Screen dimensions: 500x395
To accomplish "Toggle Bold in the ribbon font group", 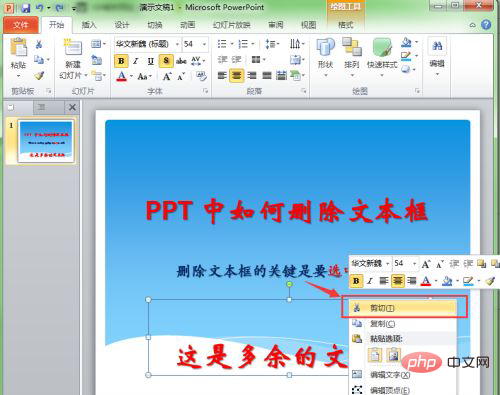I will (121, 61).
